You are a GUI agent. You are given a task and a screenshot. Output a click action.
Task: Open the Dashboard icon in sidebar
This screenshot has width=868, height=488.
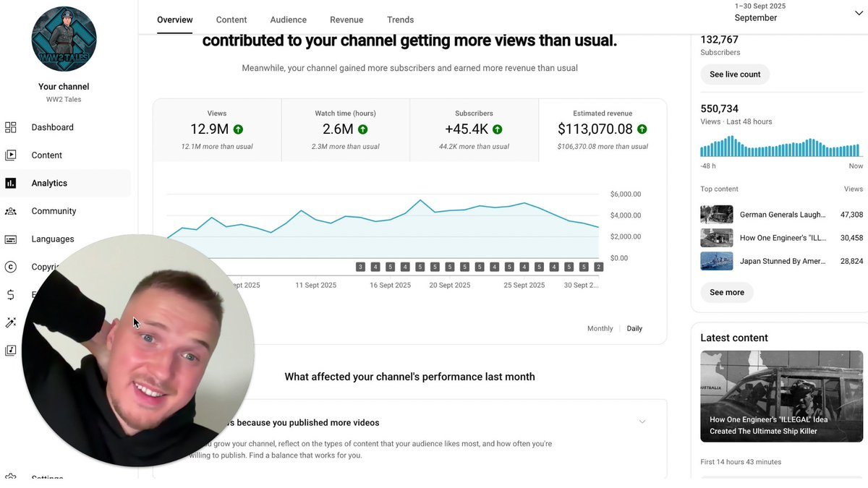click(10, 127)
